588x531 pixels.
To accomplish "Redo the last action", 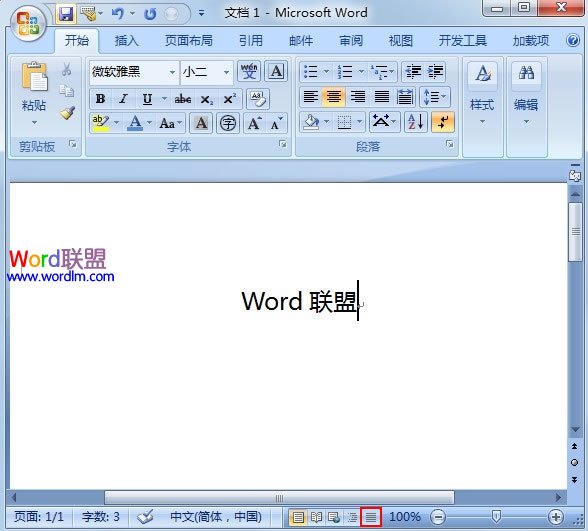I will 150,14.
